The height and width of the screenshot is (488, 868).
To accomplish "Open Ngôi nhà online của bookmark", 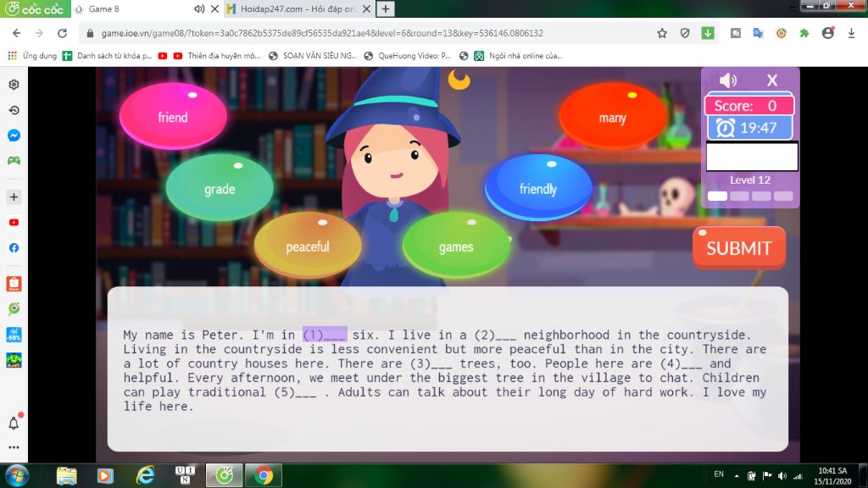I will 518,56.
